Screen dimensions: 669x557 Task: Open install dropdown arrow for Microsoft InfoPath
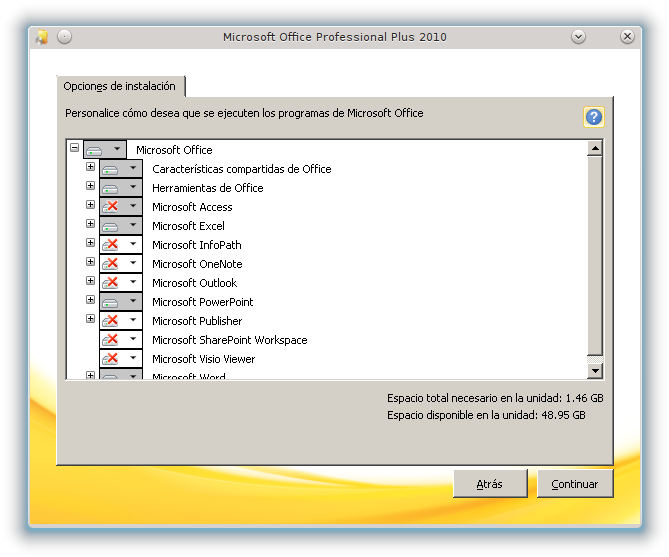(x=133, y=244)
